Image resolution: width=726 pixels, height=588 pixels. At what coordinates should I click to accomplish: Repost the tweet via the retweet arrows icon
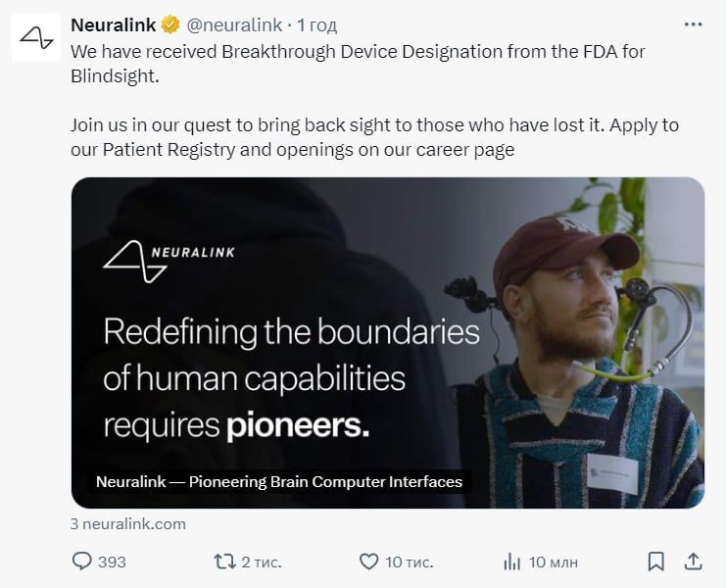224,562
